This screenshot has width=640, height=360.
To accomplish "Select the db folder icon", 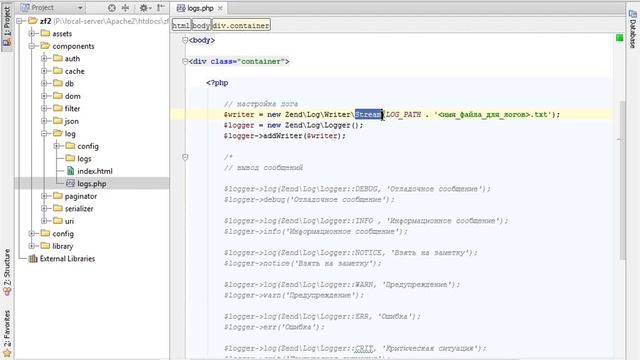I will pos(58,83).
